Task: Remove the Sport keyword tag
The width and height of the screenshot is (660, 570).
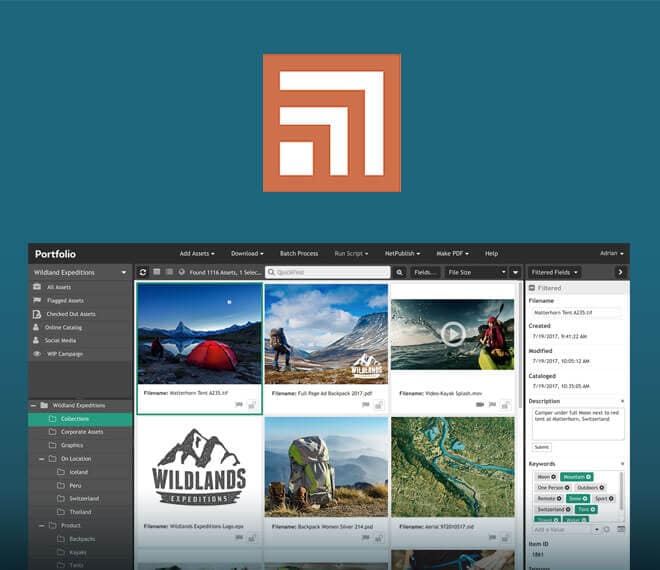Action: pyautogui.click(x=611, y=498)
